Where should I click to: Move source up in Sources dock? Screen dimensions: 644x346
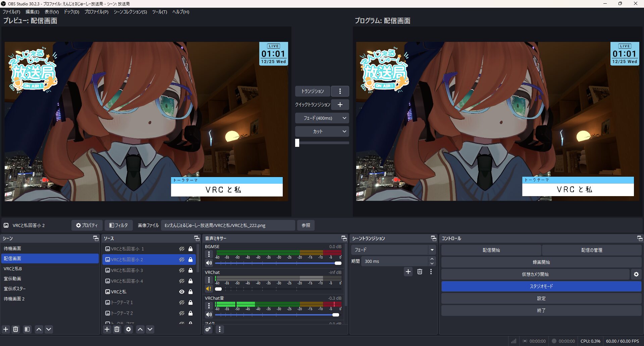coord(140,329)
